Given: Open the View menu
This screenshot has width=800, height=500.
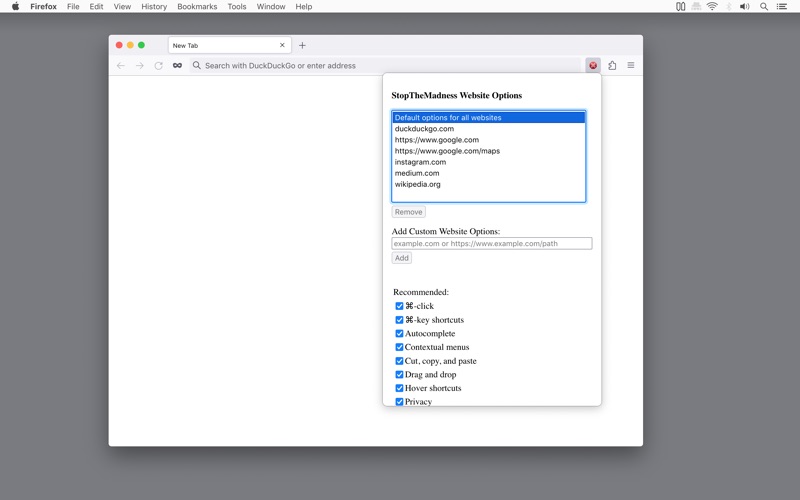Looking at the screenshot, I should (x=122, y=7).
